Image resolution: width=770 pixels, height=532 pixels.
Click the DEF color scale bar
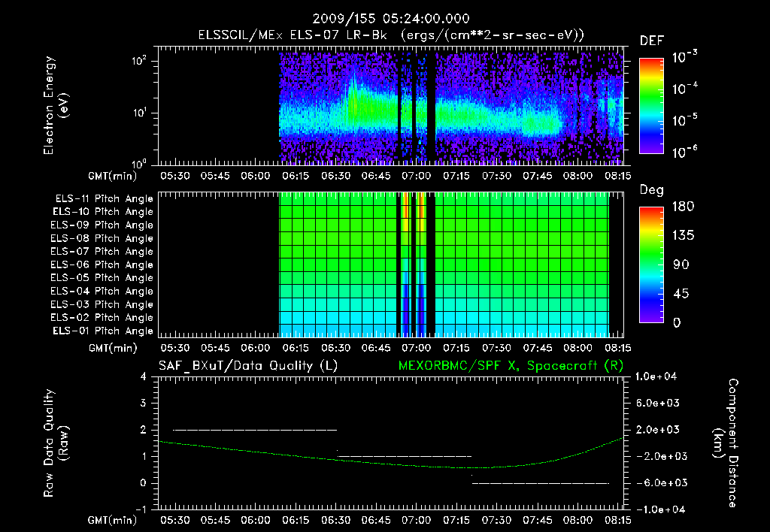(x=651, y=106)
